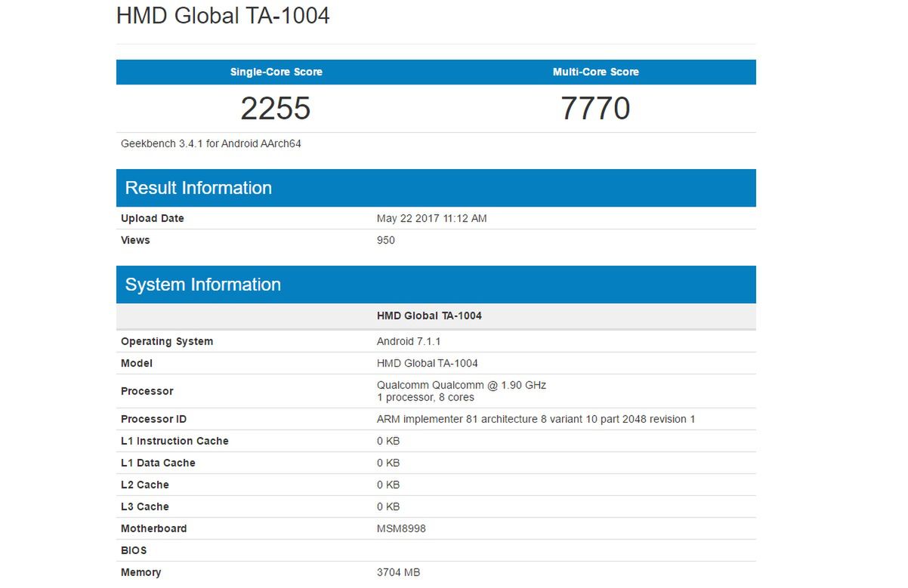Select the Android 7.1.1 value

[x=409, y=341]
